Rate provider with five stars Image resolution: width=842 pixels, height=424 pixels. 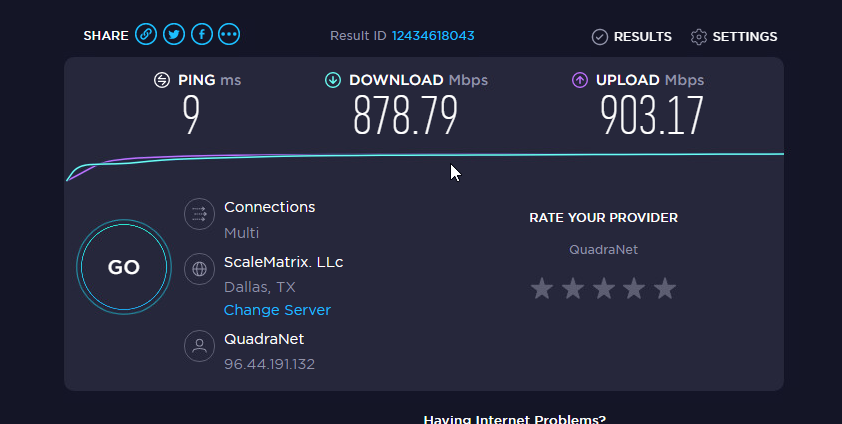[665, 288]
